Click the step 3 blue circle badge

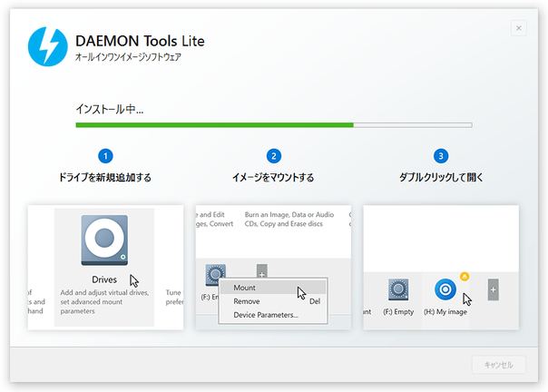click(x=441, y=156)
